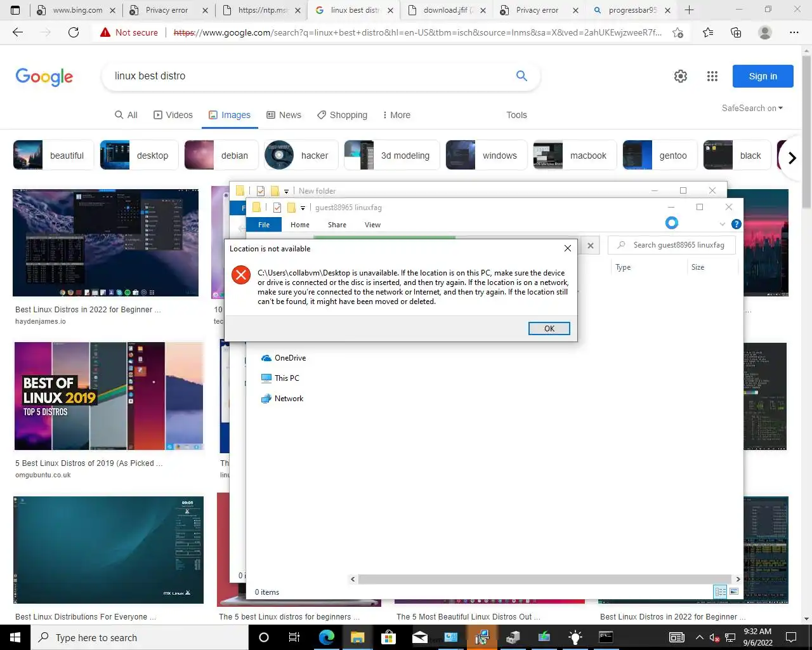Open the File ribbon tab
The width and height of the screenshot is (812, 650).
(264, 225)
